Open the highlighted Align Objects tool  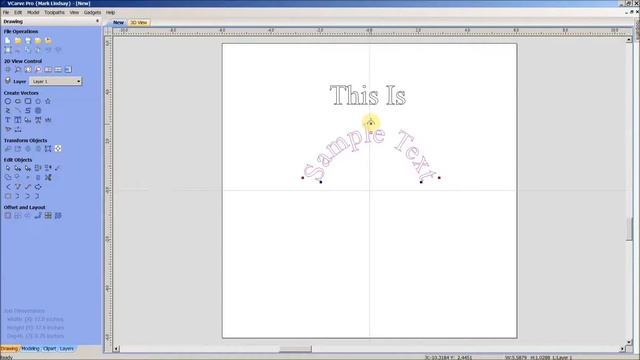click(x=58, y=149)
